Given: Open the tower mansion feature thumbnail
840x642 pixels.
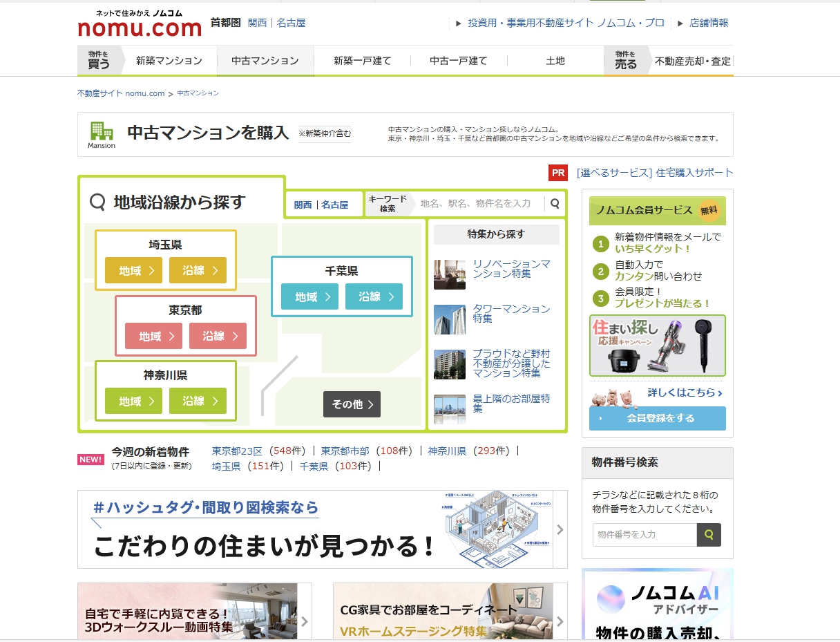Looking at the screenshot, I should [x=450, y=319].
